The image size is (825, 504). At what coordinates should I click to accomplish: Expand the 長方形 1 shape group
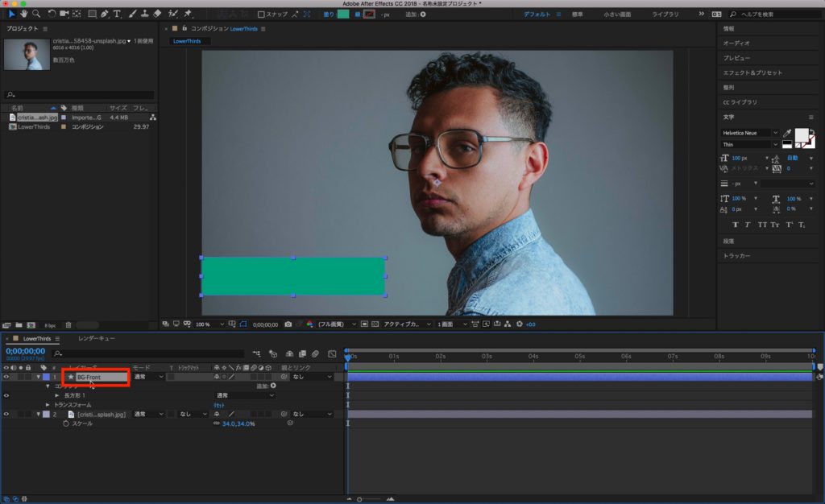[56, 395]
